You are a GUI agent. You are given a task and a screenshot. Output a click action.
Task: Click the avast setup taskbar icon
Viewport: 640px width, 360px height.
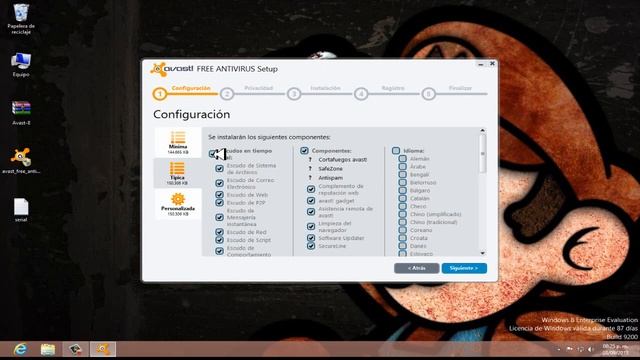[102, 349]
